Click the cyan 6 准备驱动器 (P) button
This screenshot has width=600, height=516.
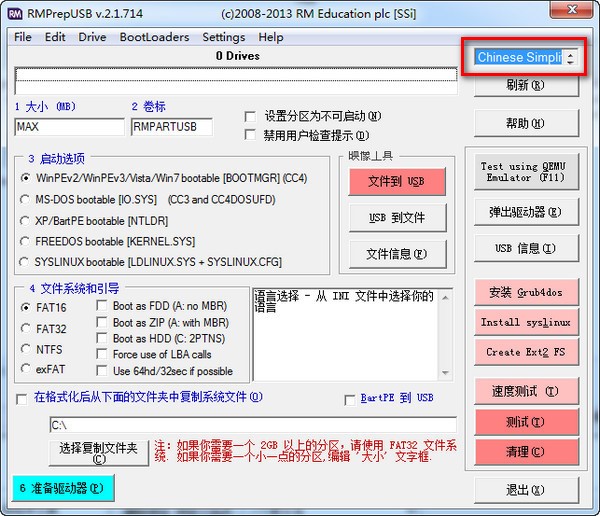63,488
